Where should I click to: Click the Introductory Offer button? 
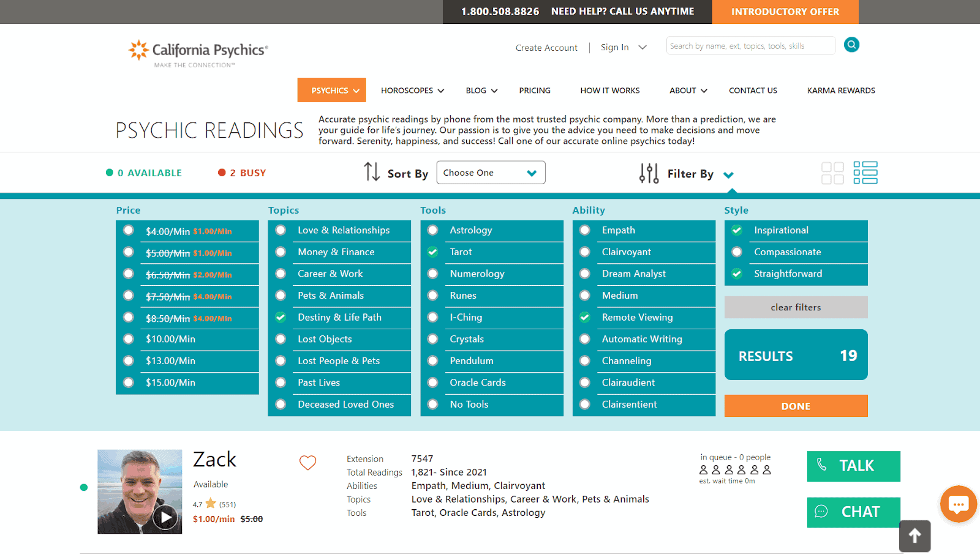click(785, 12)
